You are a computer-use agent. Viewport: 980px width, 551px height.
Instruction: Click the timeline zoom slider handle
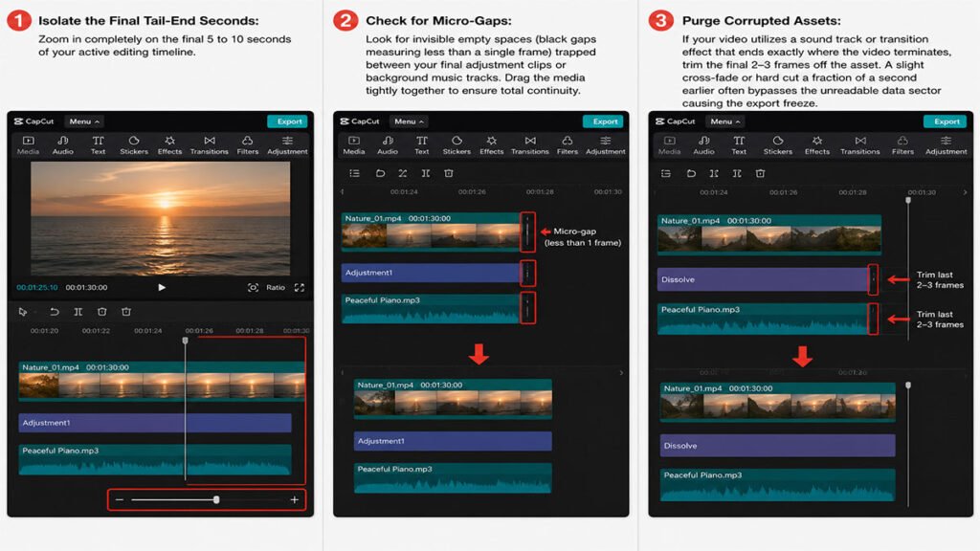point(216,499)
